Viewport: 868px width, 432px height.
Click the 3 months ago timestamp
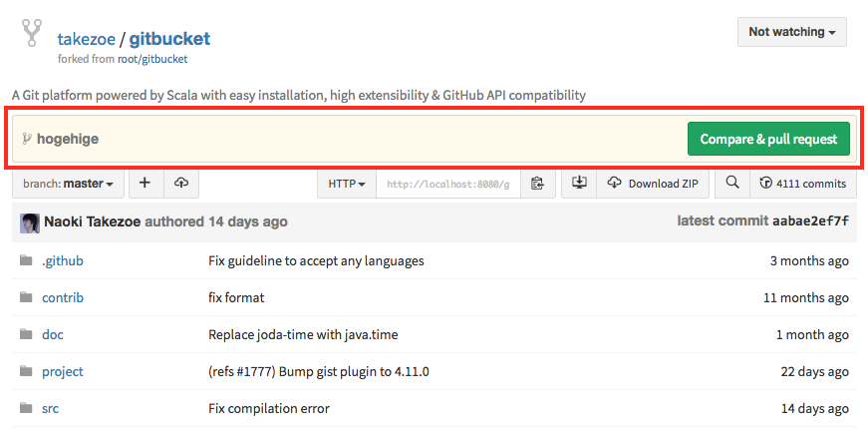[x=809, y=260]
